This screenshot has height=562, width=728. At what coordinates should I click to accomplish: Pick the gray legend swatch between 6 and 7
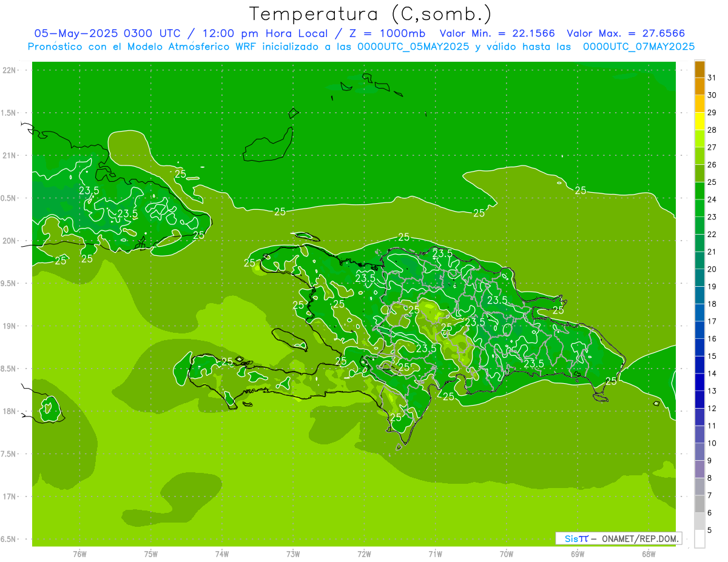tap(699, 504)
